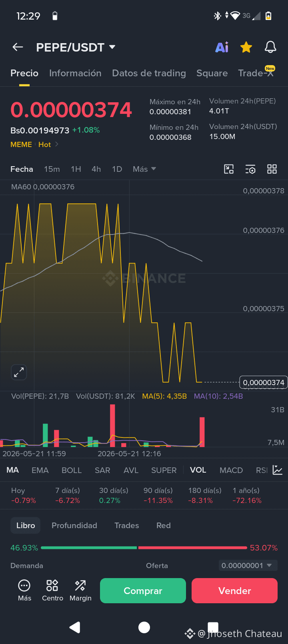Tap the green Comprar button
Image resolution: width=288 pixels, height=644 pixels.
pos(143,590)
